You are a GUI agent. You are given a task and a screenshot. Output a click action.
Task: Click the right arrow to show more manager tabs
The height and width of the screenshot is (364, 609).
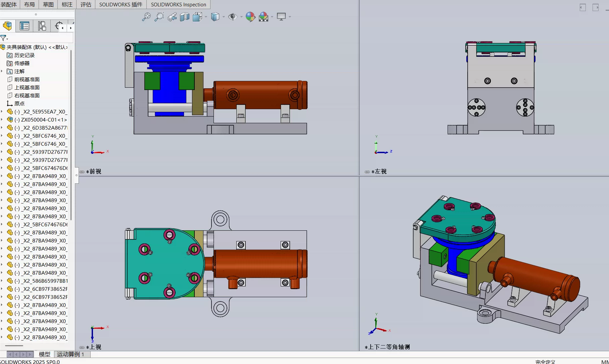(71, 28)
